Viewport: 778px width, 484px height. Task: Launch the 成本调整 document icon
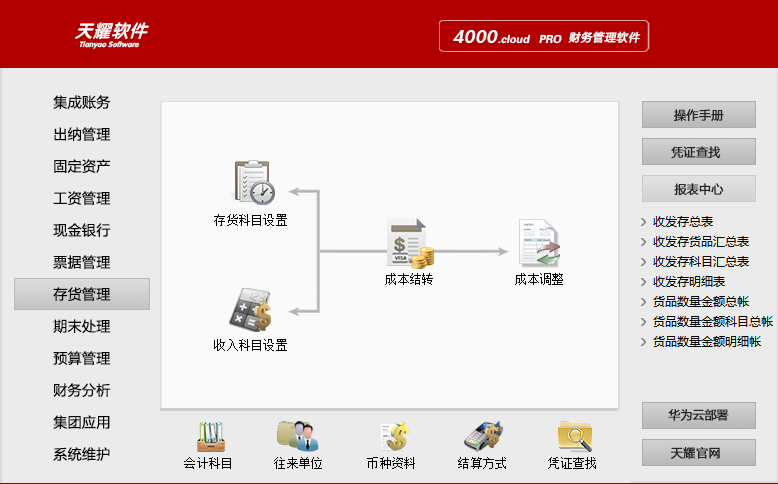point(539,243)
